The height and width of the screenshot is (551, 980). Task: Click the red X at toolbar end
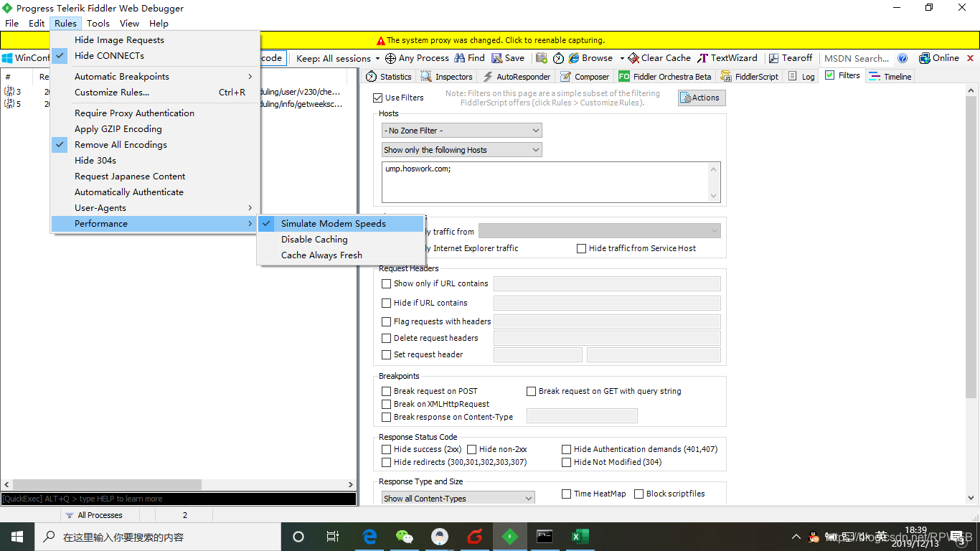point(971,58)
